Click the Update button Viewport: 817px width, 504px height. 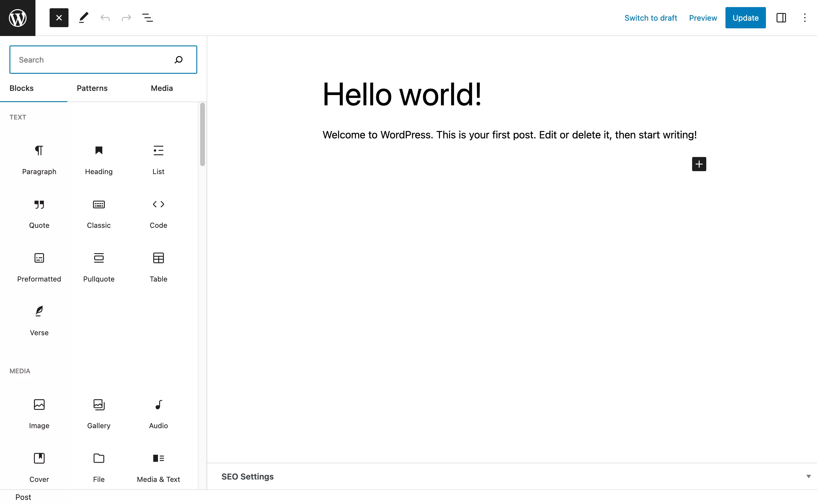point(745,17)
